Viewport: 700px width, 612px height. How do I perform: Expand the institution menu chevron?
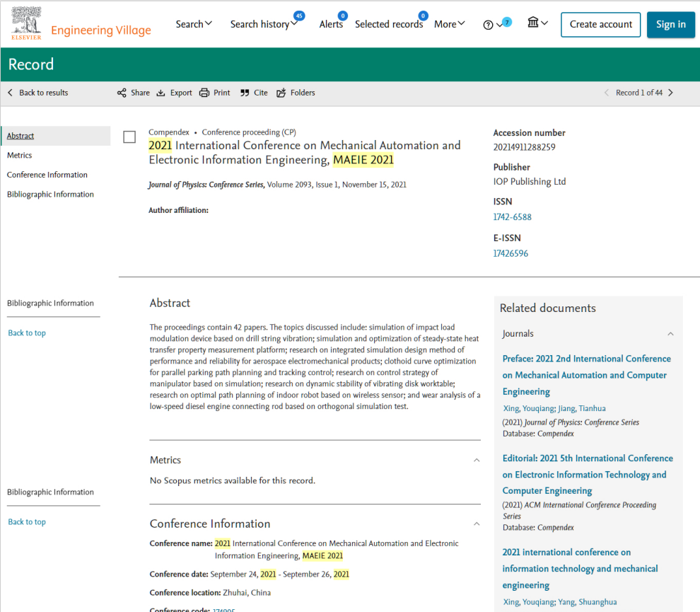click(544, 23)
